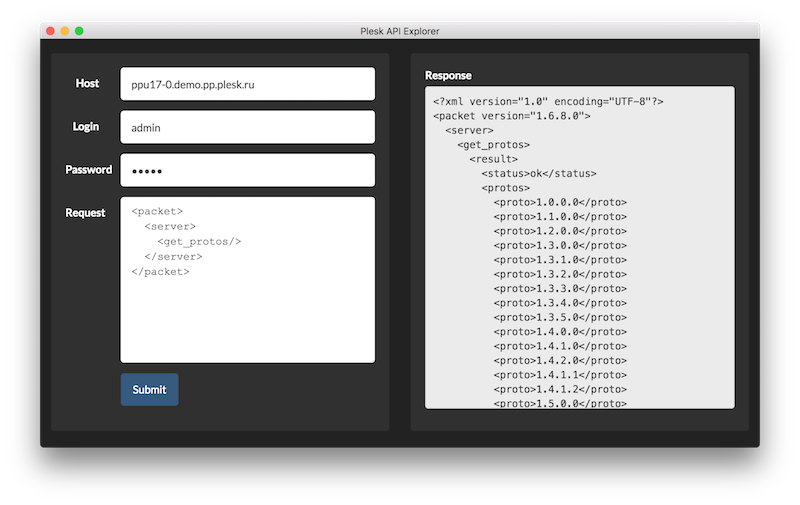The width and height of the screenshot is (800, 505).
Task: Click the proto 1.3.0.0 line
Action: click(560, 245)
